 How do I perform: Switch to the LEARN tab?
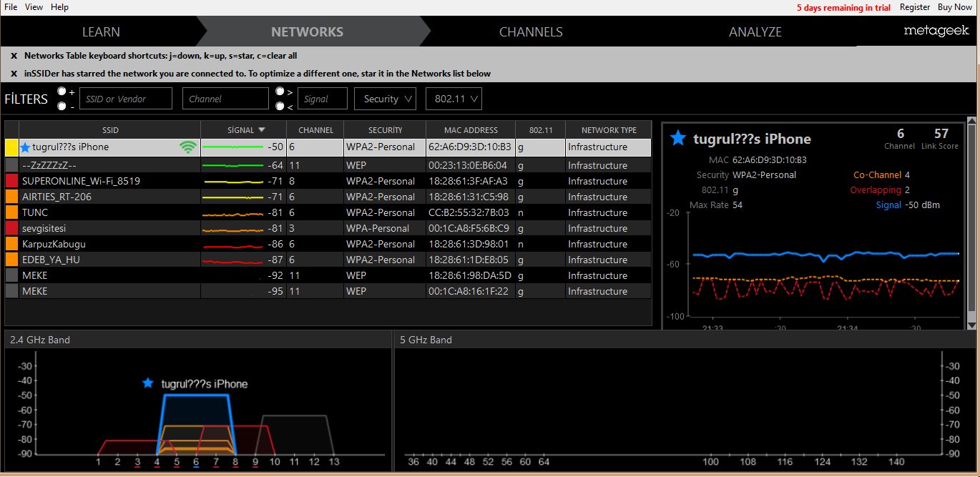101,31
